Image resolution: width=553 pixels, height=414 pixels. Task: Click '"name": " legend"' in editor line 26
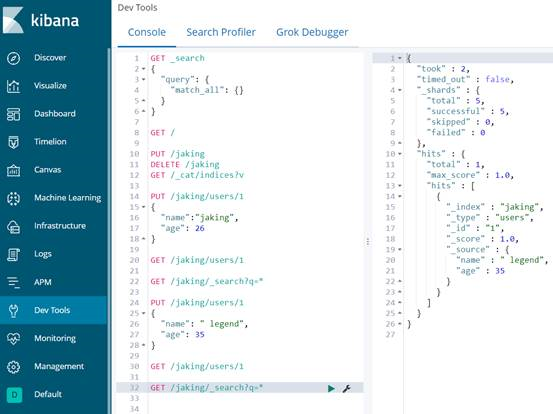click(x=205, y=324)
